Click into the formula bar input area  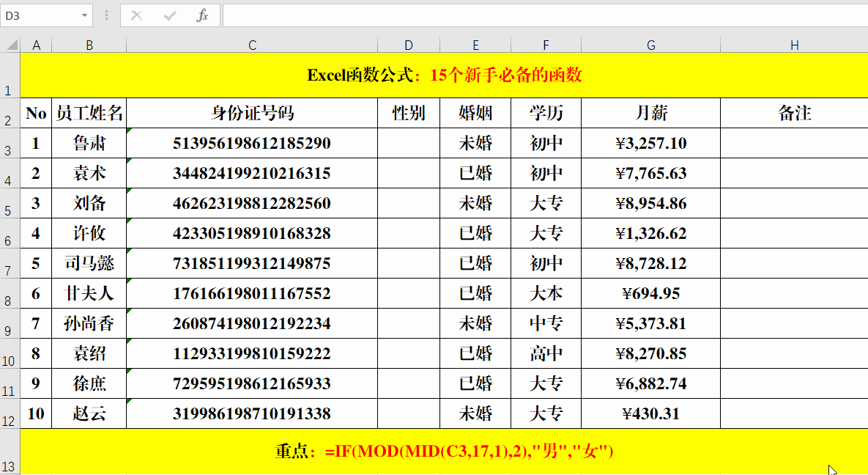pos(545,15)
